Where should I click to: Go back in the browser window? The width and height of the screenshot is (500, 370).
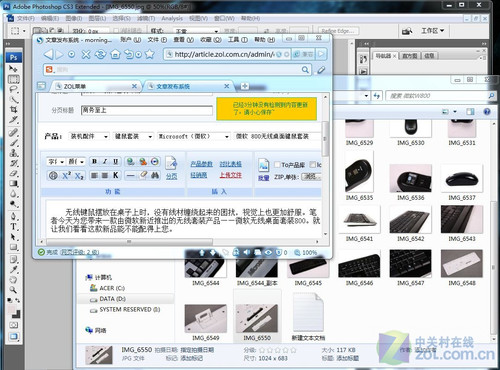point(48,54)
